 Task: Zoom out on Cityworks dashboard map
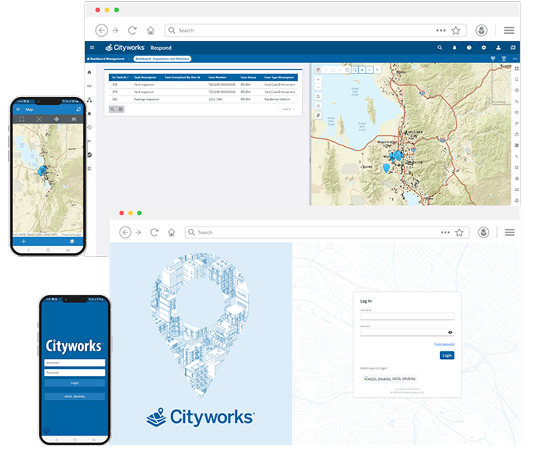click(x=318, y=87)
